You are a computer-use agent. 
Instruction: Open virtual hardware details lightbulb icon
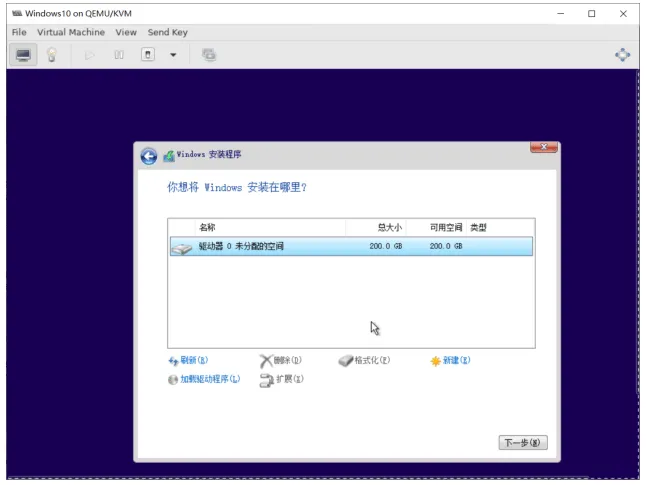click(52, 55)
